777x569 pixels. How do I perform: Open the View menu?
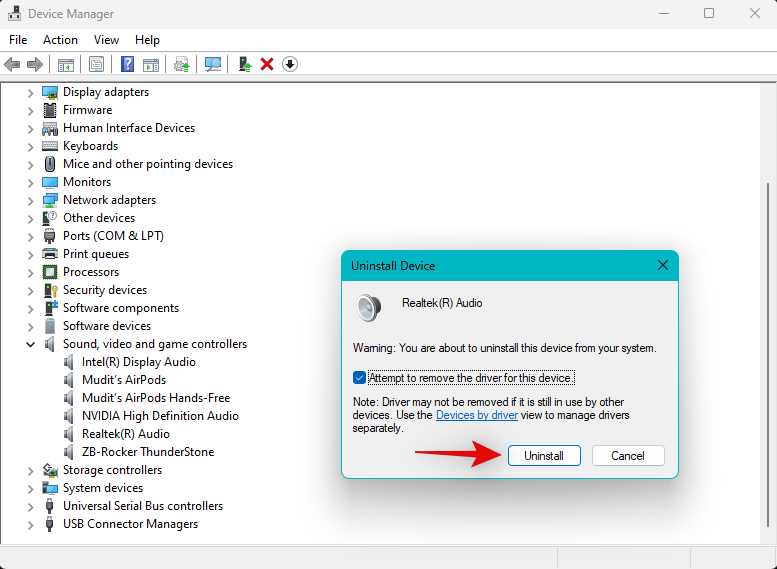coord(107,40)
